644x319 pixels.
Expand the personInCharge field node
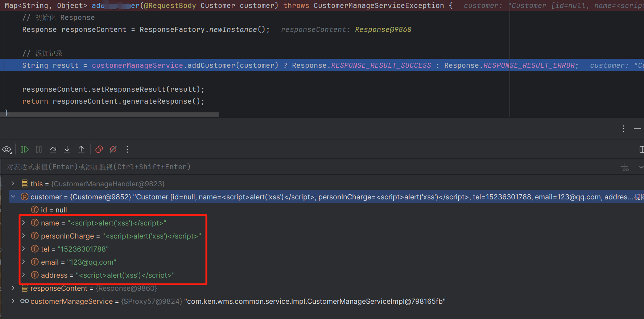(24, 236)
